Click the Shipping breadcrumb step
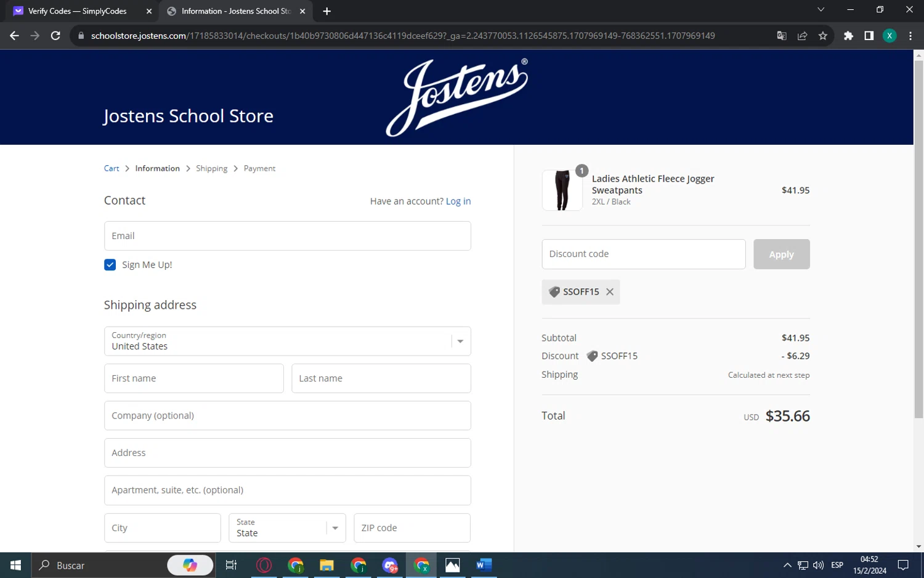The height and width of the screenshot is (578, 924). 211,168
